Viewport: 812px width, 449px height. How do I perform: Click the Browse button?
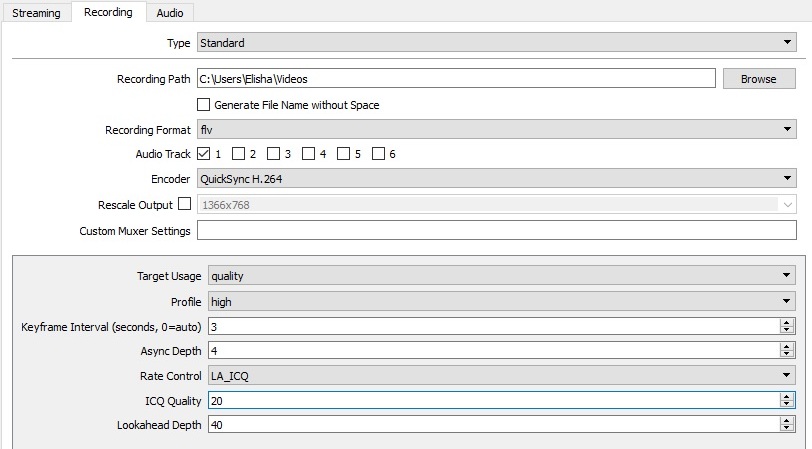click(x=759, y=79)
